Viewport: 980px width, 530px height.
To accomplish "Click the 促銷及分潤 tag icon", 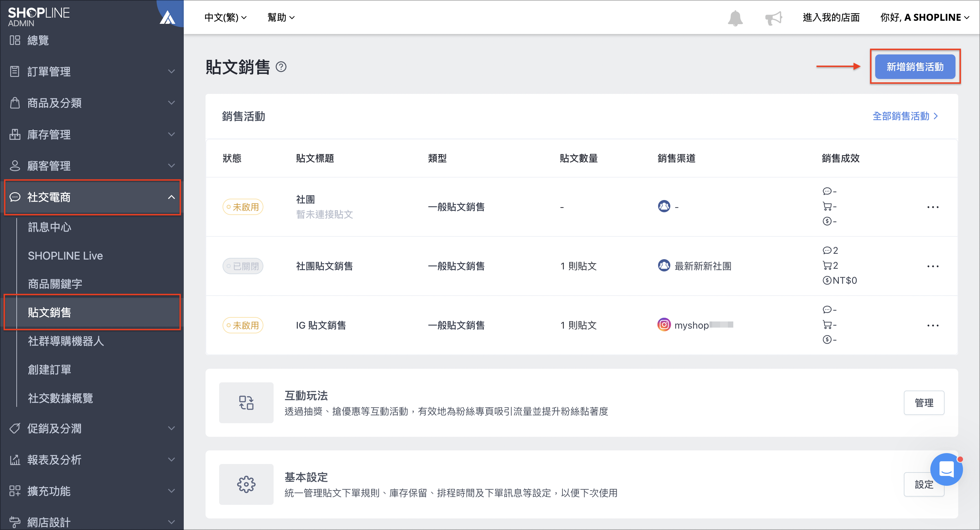I will [x=15, y=428].
